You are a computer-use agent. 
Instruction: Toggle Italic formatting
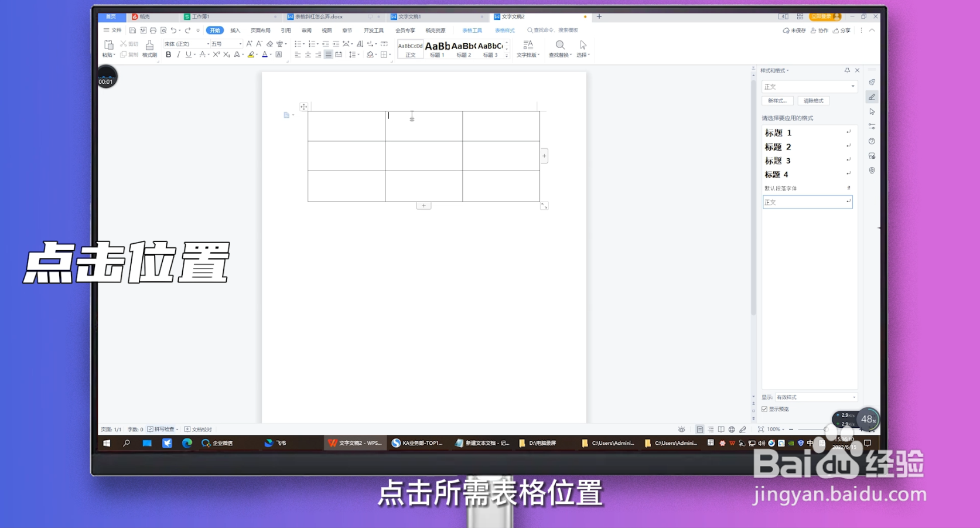click(178, 54)
